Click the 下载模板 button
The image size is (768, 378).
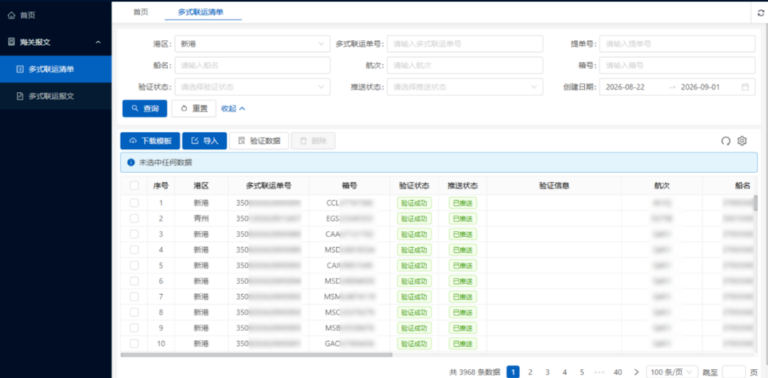150,141
